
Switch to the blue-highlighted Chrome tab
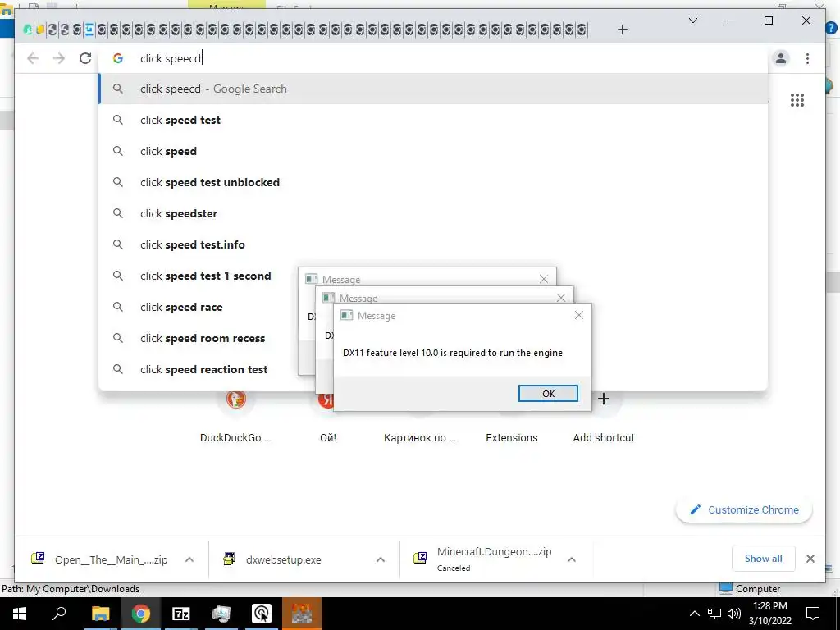(89, 30)
